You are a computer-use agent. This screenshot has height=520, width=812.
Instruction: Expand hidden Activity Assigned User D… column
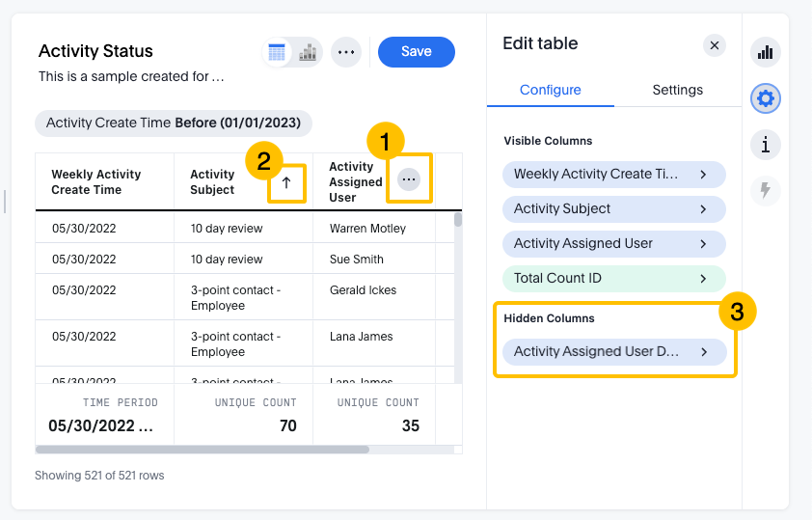(613, 351)
